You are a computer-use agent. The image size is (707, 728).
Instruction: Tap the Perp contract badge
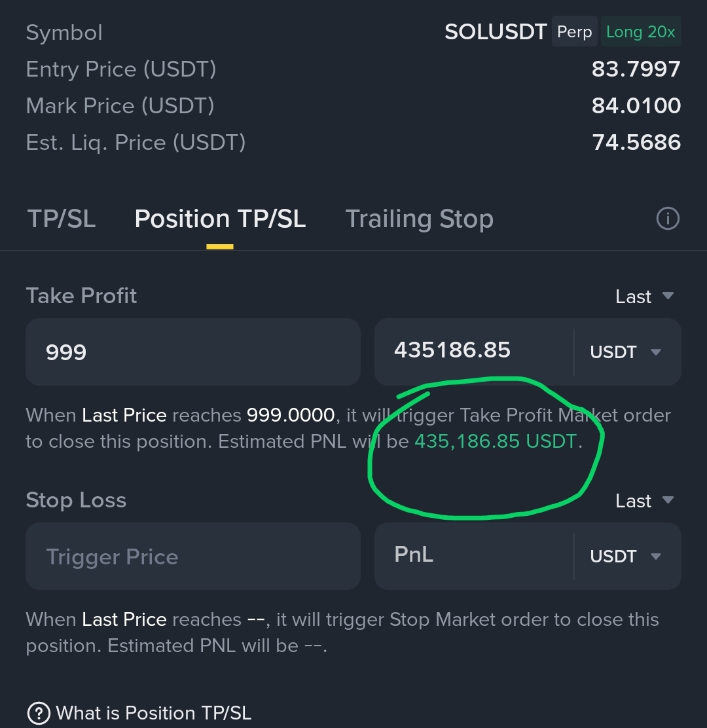pos(574,31)
